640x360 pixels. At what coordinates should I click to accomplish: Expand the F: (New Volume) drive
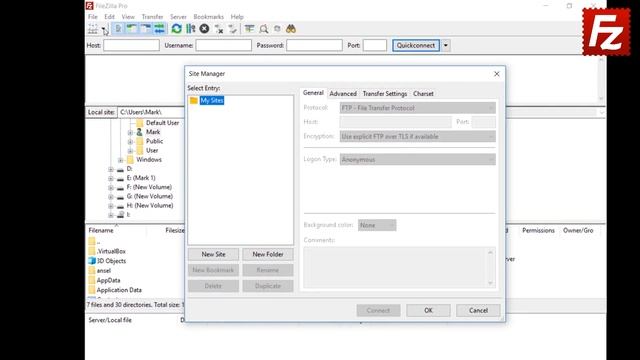pos(111,188)
